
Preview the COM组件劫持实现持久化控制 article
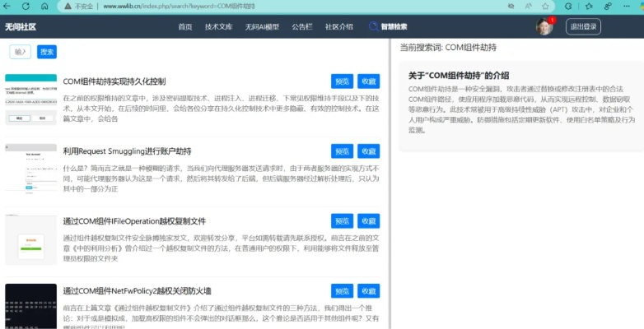pos(342,81)
